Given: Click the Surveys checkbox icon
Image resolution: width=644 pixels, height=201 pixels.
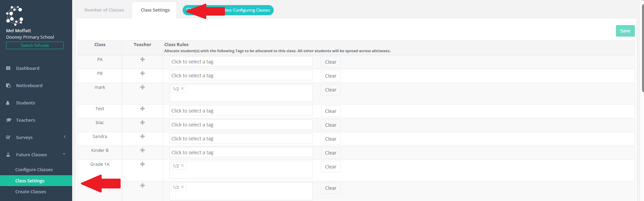Looking at the screenshot, I should tap(8, 137).
